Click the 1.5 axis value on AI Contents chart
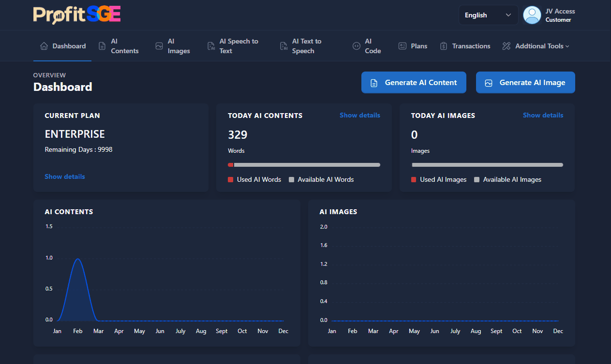Screen dimensions: 611x364 [x=49, y=226]
